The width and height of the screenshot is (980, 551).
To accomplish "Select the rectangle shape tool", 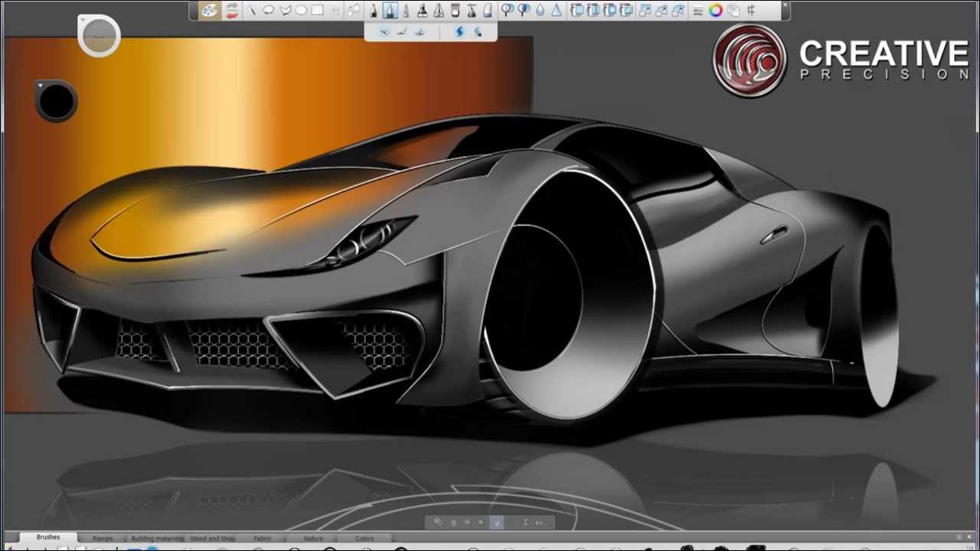I will [x=317, y=10].
